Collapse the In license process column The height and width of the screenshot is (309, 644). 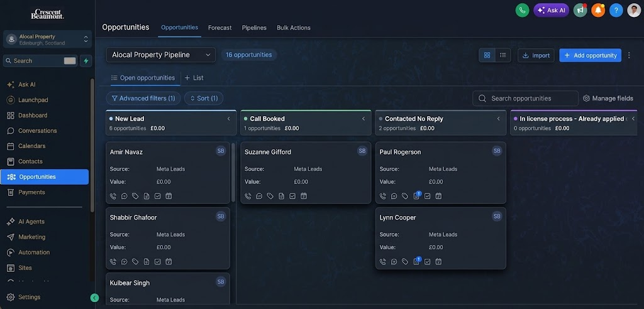coord(633,119)
